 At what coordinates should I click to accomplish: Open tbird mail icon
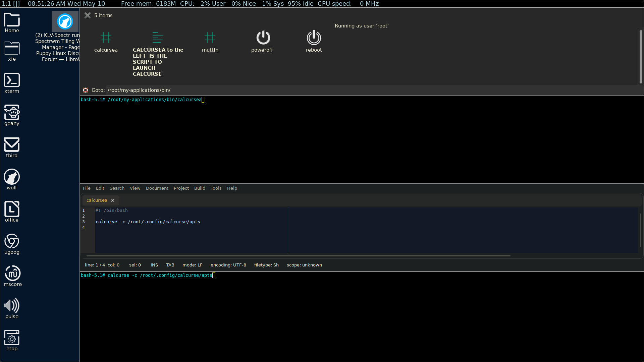point(12,145)
